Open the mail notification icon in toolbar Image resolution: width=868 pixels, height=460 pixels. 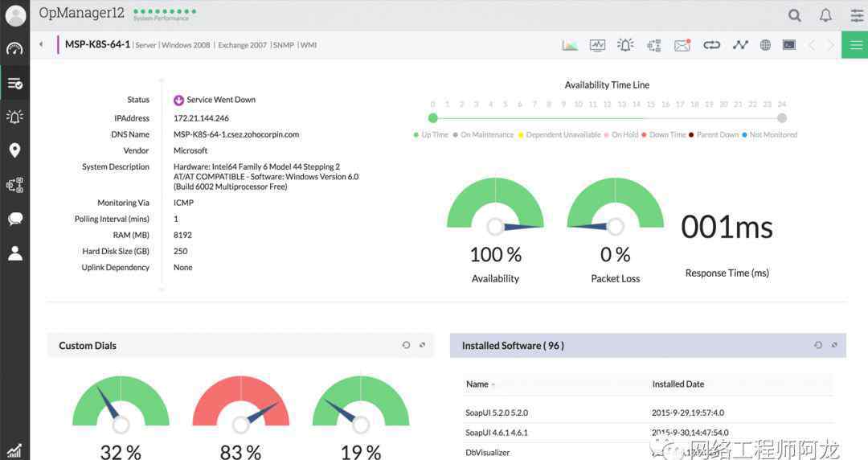(682, 45)
